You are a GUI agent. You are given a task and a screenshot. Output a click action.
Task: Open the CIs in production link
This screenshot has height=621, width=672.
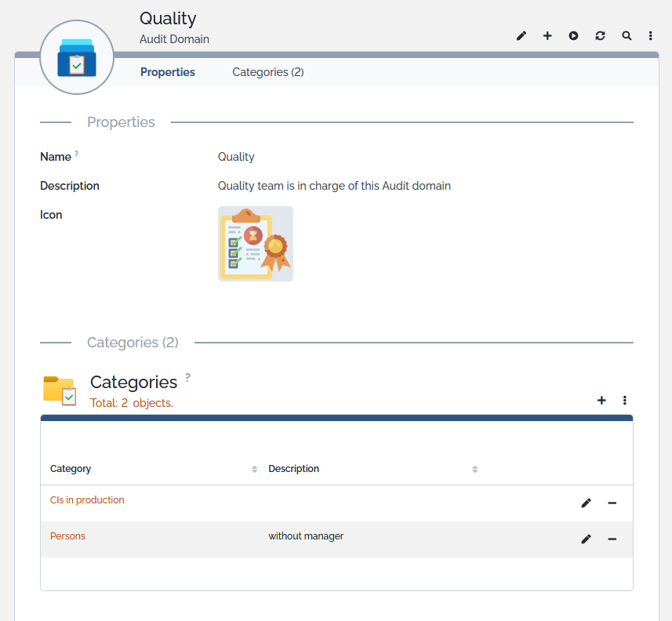[87, 500]
